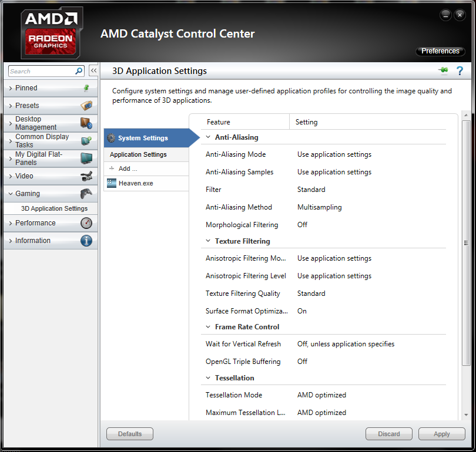This screenshot has height=452, width=476.
Task: Open Anisotropic Filtering Level setting value
Action: click(x=334, y=276)
